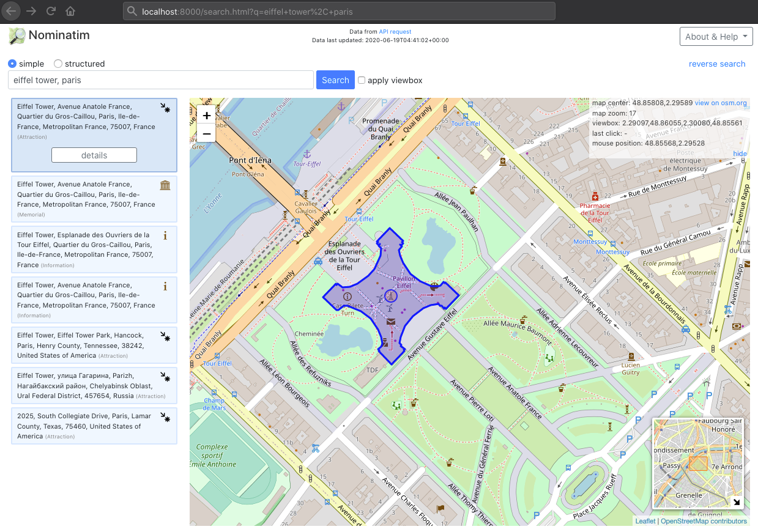758x532 pixels.
Task: Open the Leaflet attribution link
Action: coord(645,521)
